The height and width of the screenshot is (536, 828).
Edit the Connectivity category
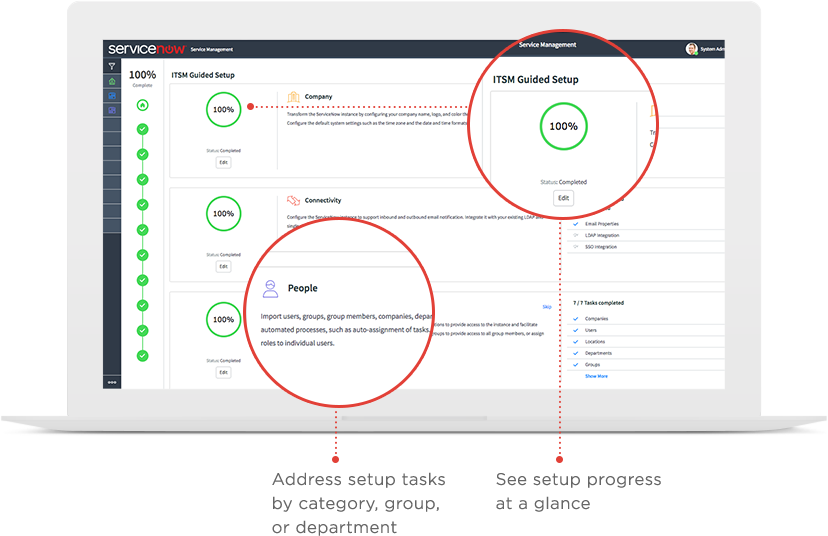(x=223, y=266)
